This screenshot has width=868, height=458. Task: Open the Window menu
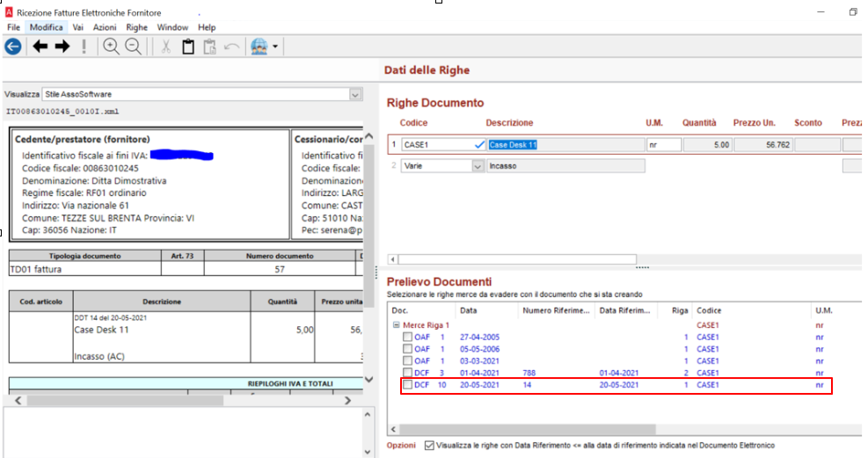pyautogui.click(x=172, y=27)
